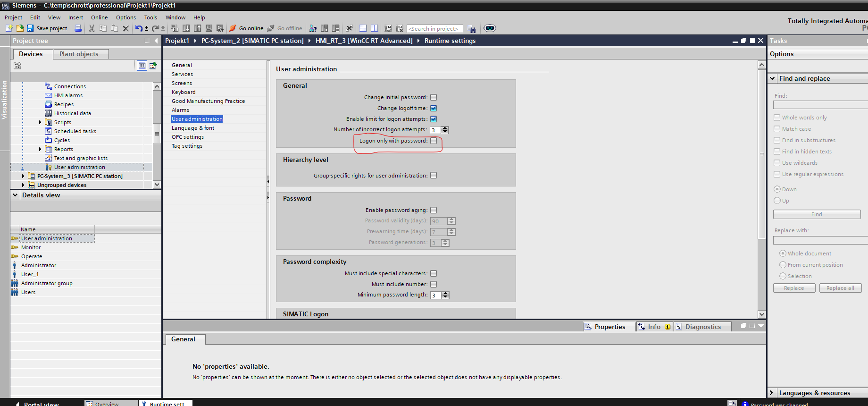
Task: Increase number of incorrect logon attempts
Action: click(445, 128)
